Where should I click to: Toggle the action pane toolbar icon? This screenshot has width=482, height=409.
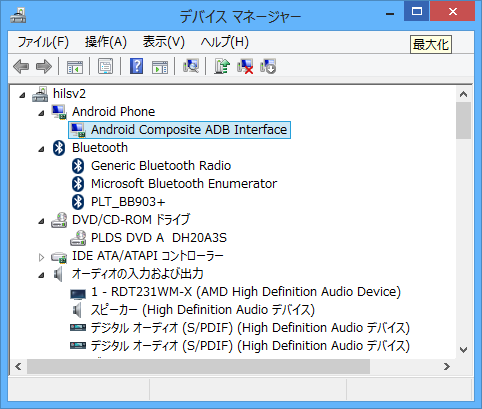point(160,66)
